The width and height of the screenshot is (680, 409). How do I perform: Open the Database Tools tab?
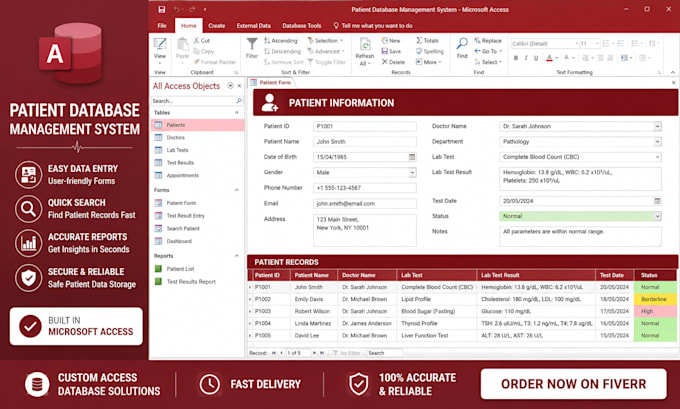pos(302,26)
